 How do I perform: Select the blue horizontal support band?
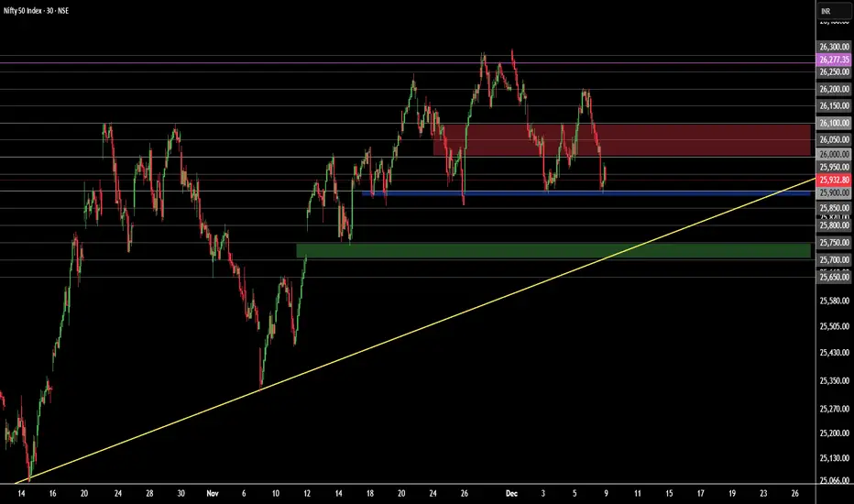coord(586,193)
